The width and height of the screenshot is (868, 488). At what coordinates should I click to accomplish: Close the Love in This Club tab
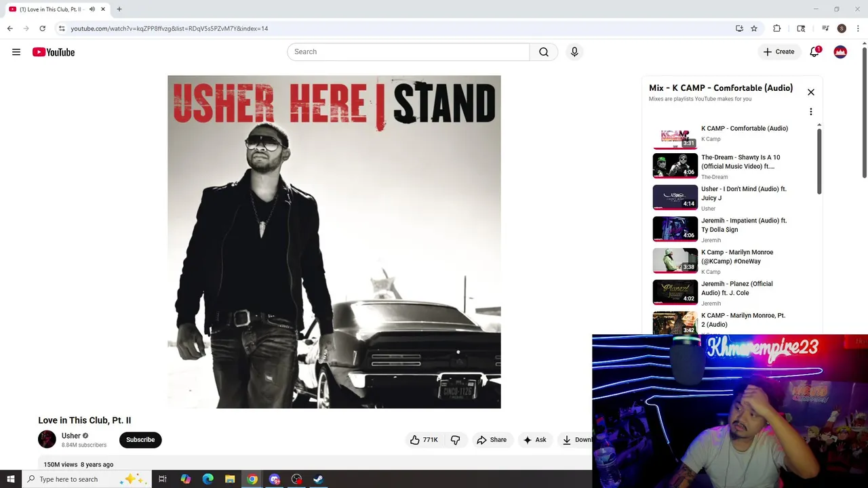[x=103, y=9]
